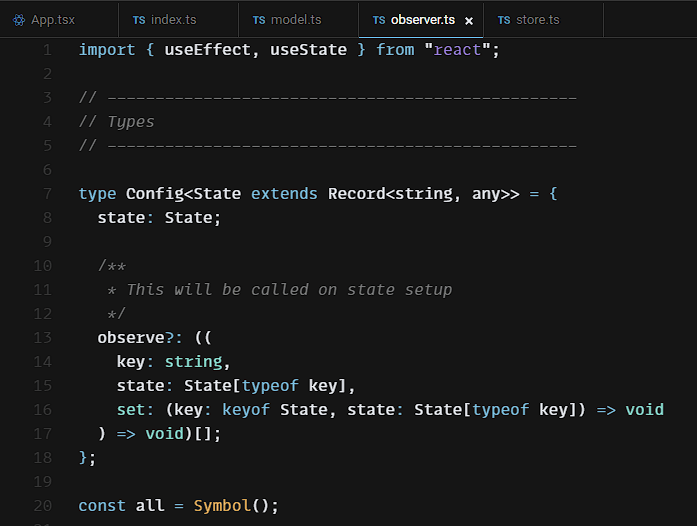Switch to the index.ts tab
The height and width of the screenshot is (526, 697).
(173, 20)
